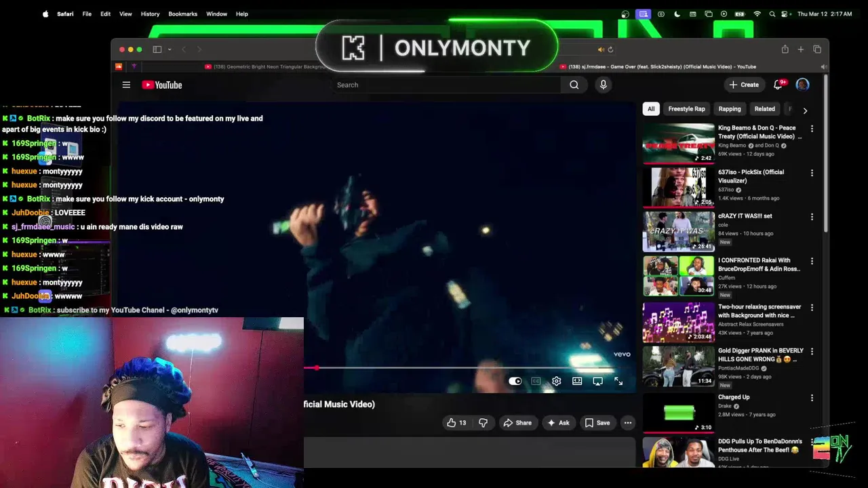This screenshot has width=868, height=488.
Task: Open options for Gold Digger PRANK video
Action: click(812, 352)
